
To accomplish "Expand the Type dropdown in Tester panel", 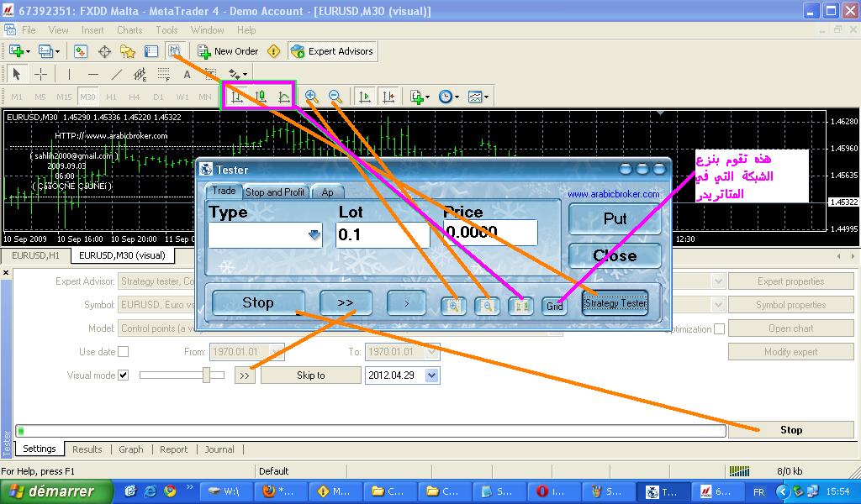I will pos(314,234).
